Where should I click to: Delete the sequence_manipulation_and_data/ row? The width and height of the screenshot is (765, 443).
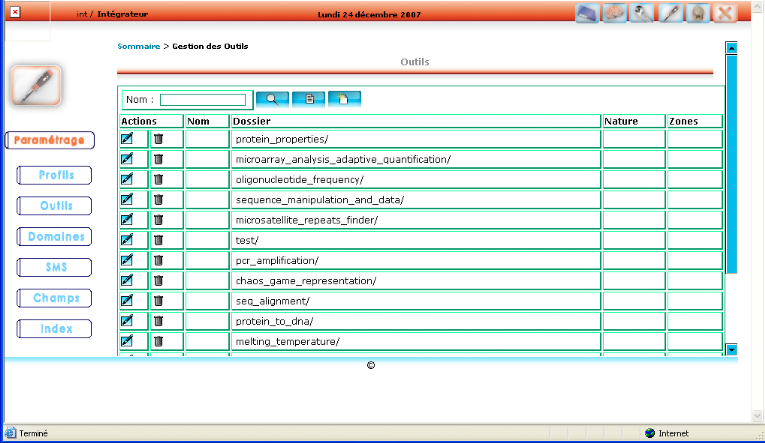click(158, 200)
